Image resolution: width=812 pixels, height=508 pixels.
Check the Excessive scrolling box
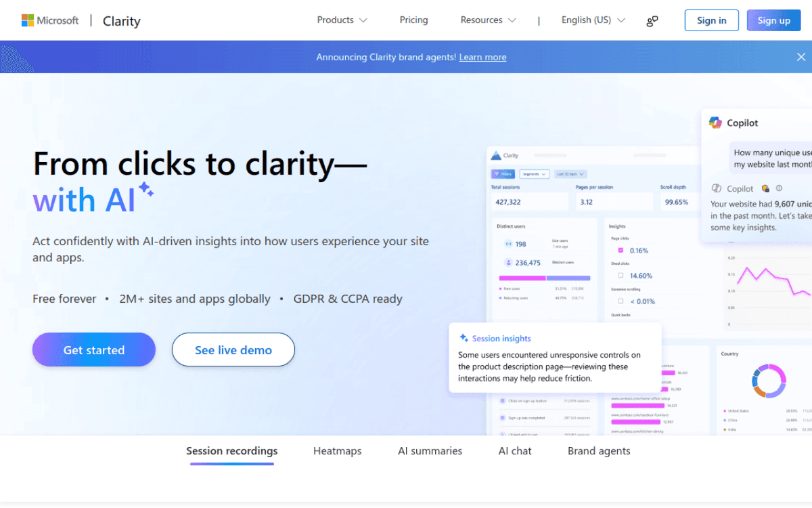tap(621, 301)
